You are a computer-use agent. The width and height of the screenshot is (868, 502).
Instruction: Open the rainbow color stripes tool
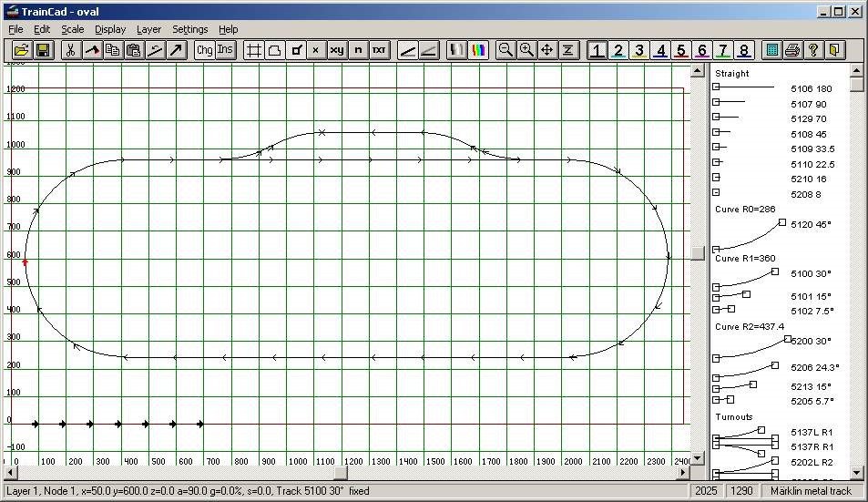pyautogui.click(x=478, y=50)
